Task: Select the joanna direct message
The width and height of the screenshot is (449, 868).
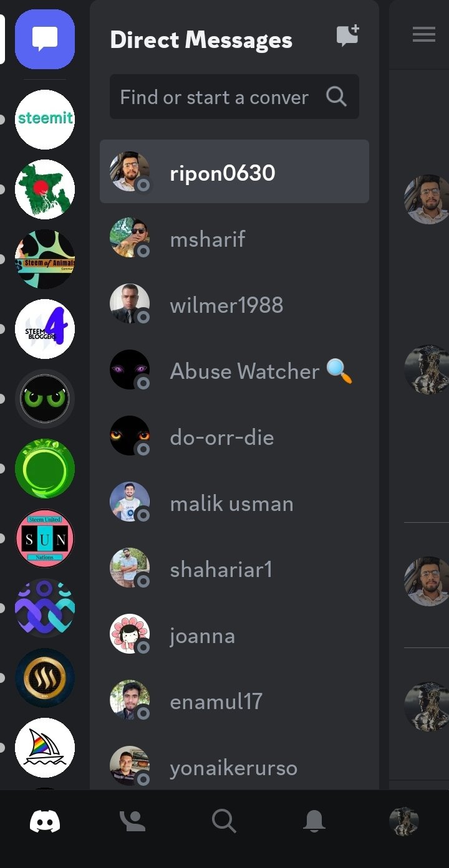Action: pyautogui.click(x=234, y=635)
